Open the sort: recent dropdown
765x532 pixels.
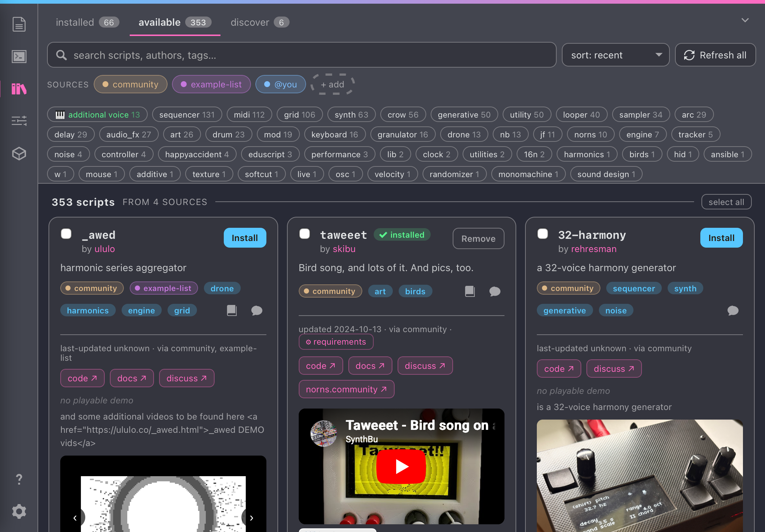point(615,55)
